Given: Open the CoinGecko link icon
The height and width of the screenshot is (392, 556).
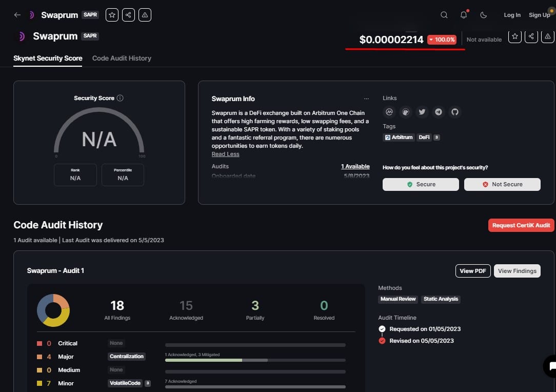Looking at the screenshot, I should point(406,112).
